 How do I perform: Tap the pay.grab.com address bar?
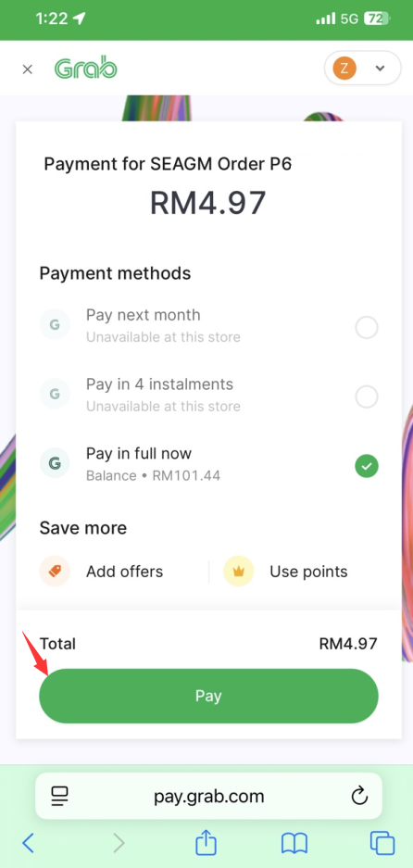pos(208,796)
